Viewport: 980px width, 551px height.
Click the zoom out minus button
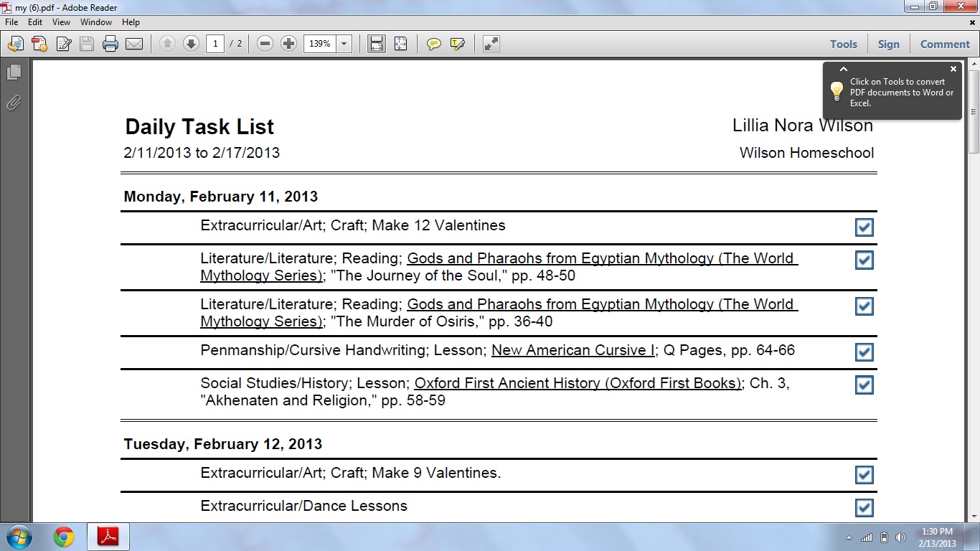pos(265,44)
